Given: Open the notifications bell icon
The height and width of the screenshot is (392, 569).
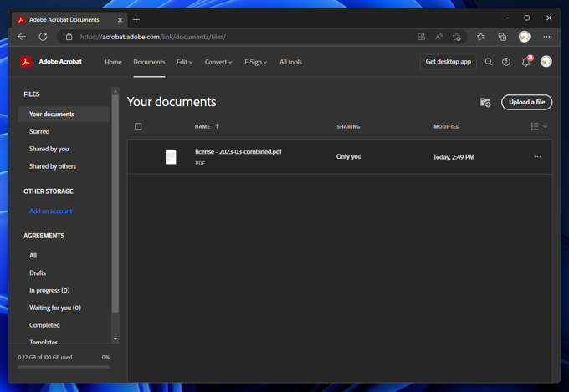Looking at the screenshot, I should click(x=525, y=62).
